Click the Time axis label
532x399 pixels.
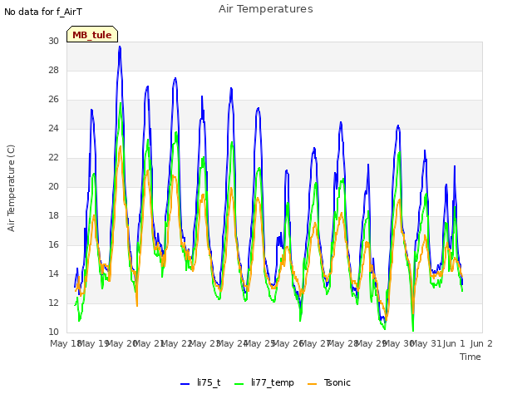tap(470, 357)
